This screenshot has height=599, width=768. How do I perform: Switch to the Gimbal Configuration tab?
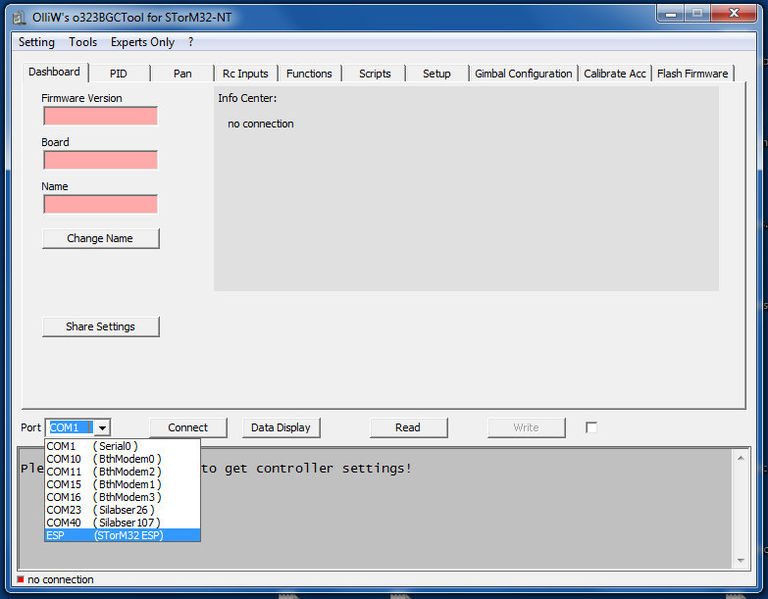523,74
